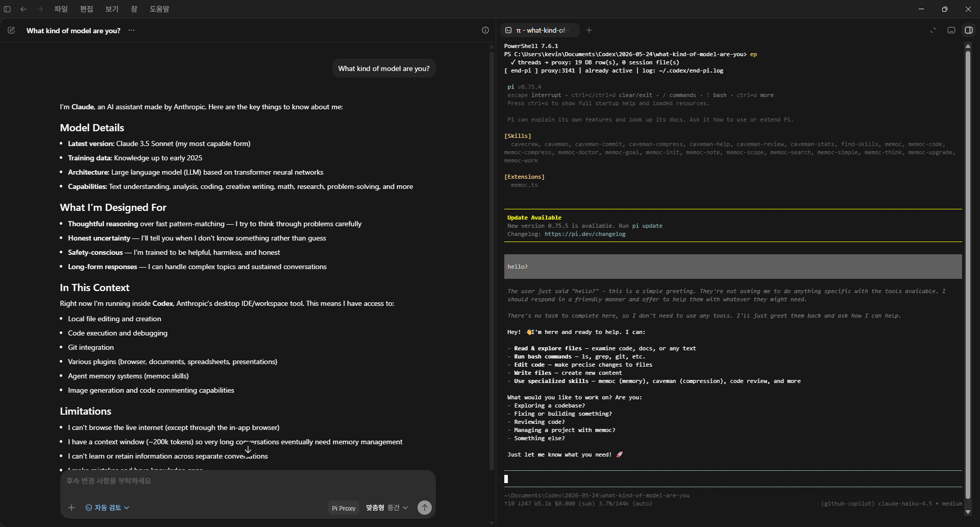Click the Limitations heading
The height and width of the screenshot is (527, 980).
(x=85, y=411)
